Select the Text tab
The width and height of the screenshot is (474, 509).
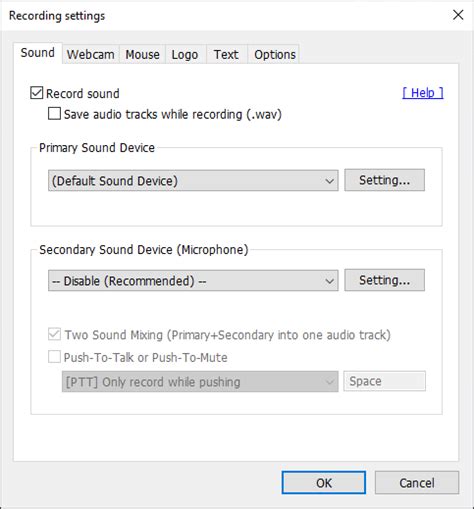point(226,54)
